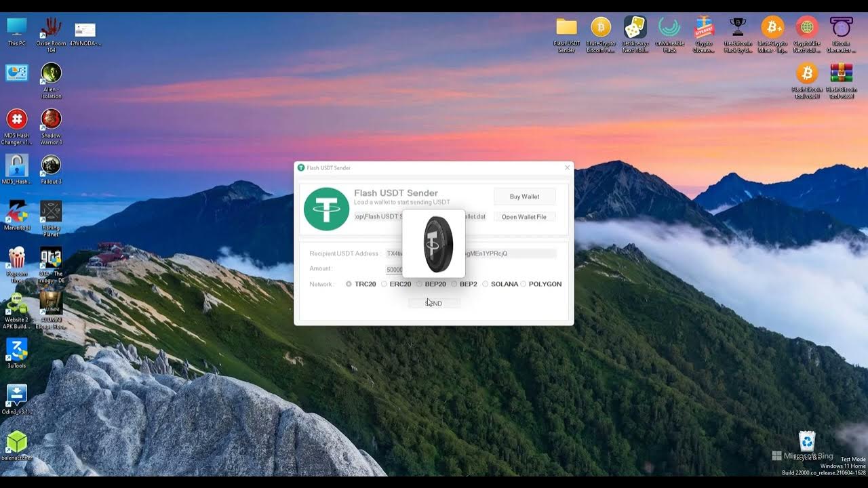The width and height of the screenshot is (868, 488).
Task: Open the orange Flash Bitcoin tool icon
Action: 807,81
